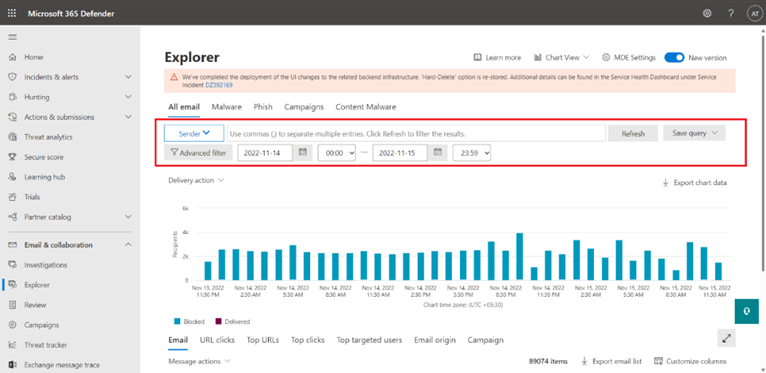766x373 pixels.
Task: Switch to the Content Malware tab
Action: 366,107
